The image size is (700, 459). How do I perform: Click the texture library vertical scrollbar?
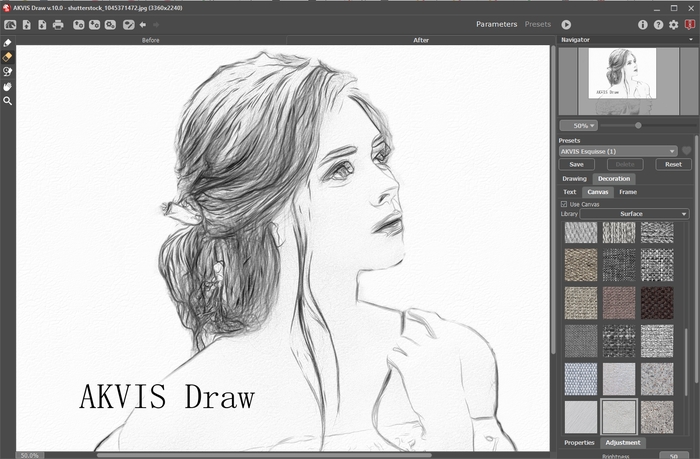[687, 362]
